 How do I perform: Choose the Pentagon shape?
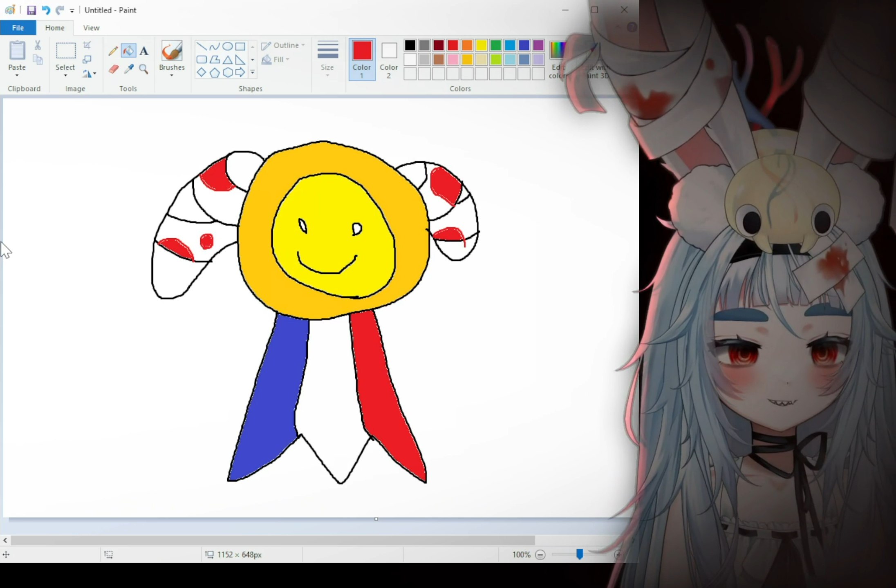coord(215,73)
